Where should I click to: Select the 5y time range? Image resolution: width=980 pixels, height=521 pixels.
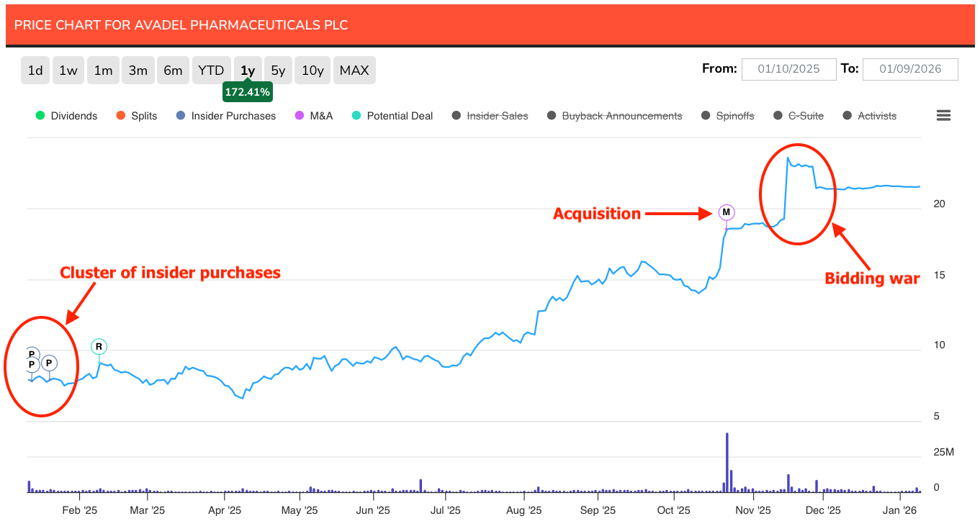278,71
